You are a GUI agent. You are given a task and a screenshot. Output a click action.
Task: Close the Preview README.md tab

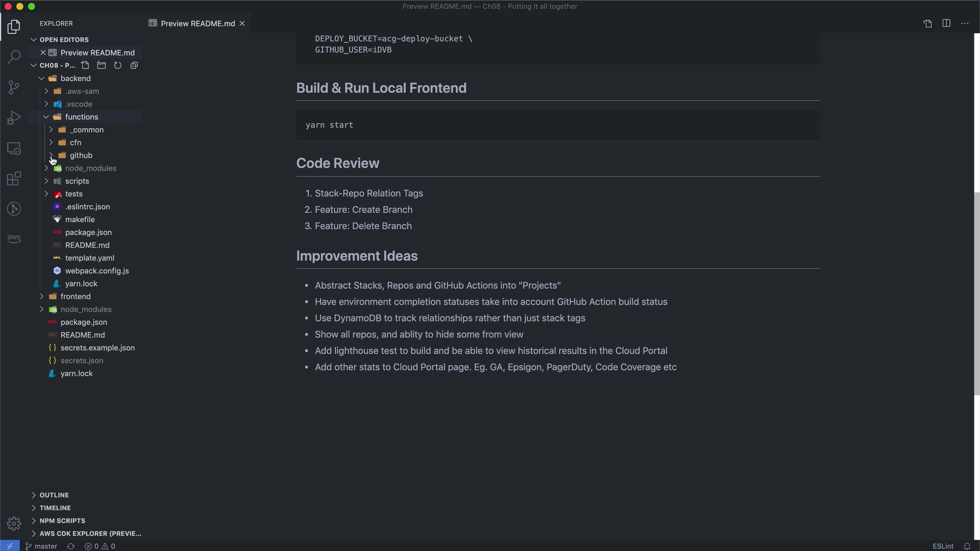point(242,23)
